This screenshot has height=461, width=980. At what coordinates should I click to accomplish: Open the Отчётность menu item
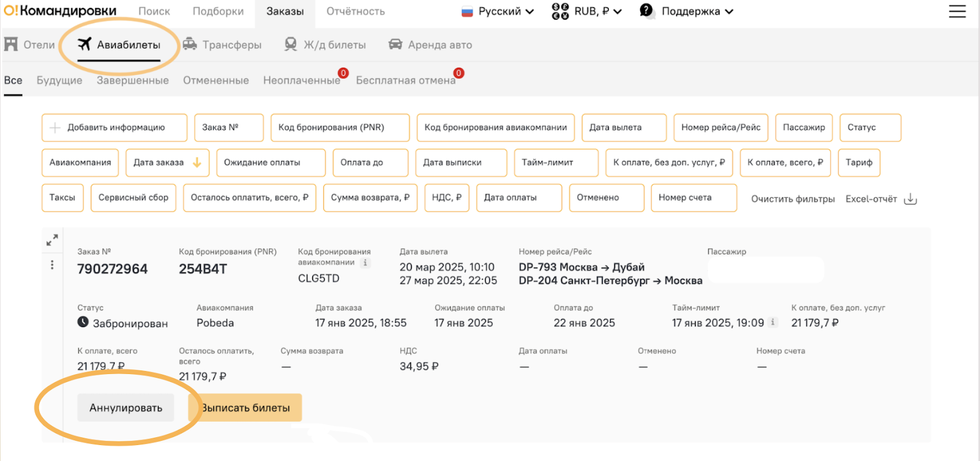pos(356,12)
